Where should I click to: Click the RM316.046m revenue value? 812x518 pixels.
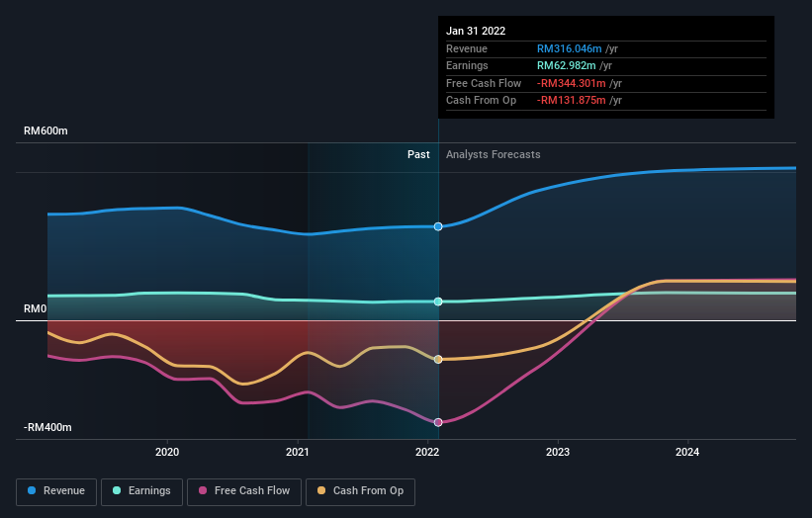coord(569,48)
